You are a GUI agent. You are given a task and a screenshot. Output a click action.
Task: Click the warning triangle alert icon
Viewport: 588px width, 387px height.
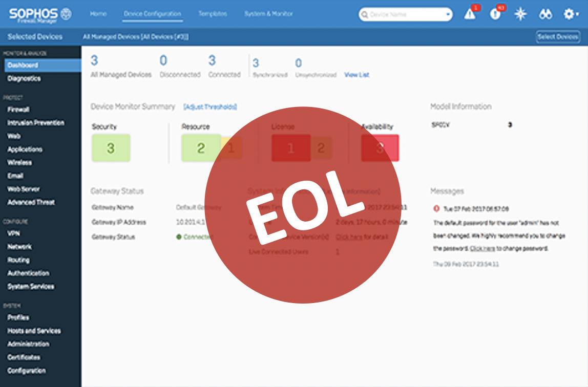point(470,14)
